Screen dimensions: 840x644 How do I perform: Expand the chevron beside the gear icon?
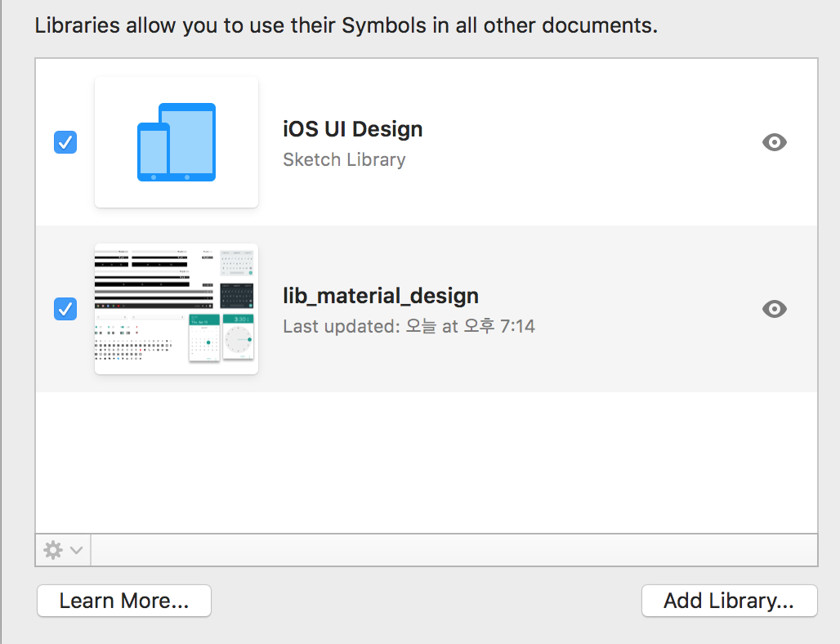(76, 550)
